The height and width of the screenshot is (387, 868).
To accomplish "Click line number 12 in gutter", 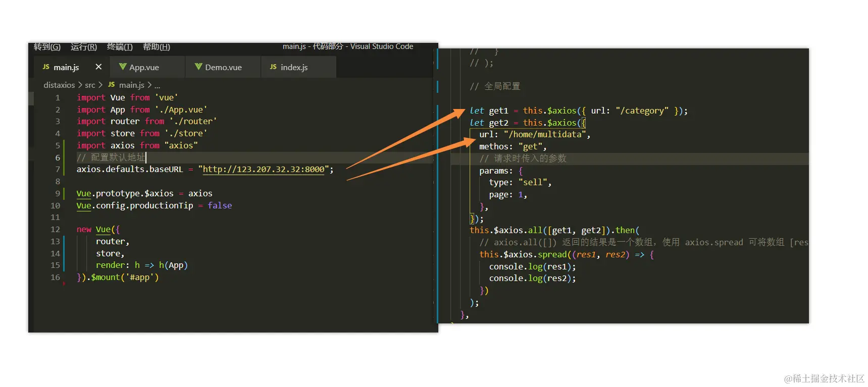I will click(56, 230).
